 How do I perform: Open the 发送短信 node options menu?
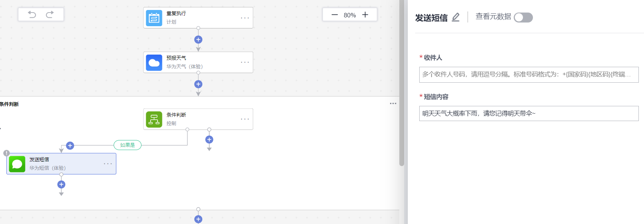coord(108,164)
